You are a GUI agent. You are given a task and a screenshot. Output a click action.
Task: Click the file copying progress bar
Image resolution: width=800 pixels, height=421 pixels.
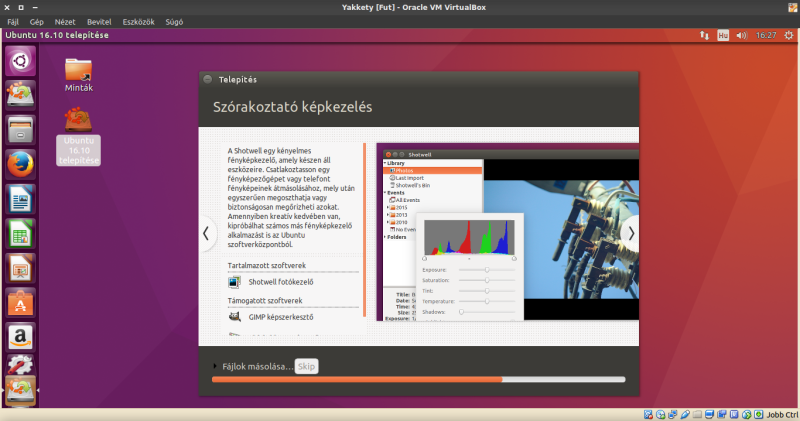click(x=419, y=380)
